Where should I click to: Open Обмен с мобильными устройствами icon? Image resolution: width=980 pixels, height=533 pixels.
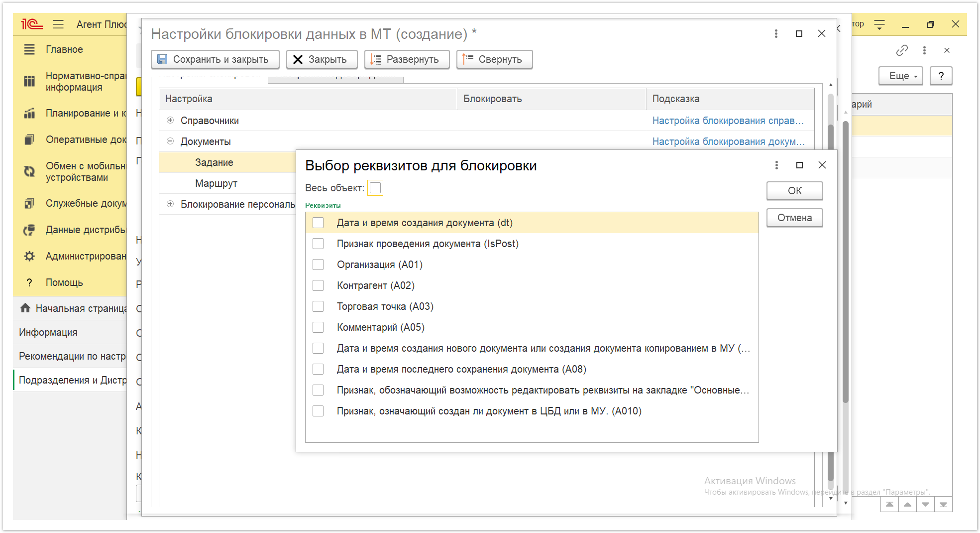coord(29,171)
